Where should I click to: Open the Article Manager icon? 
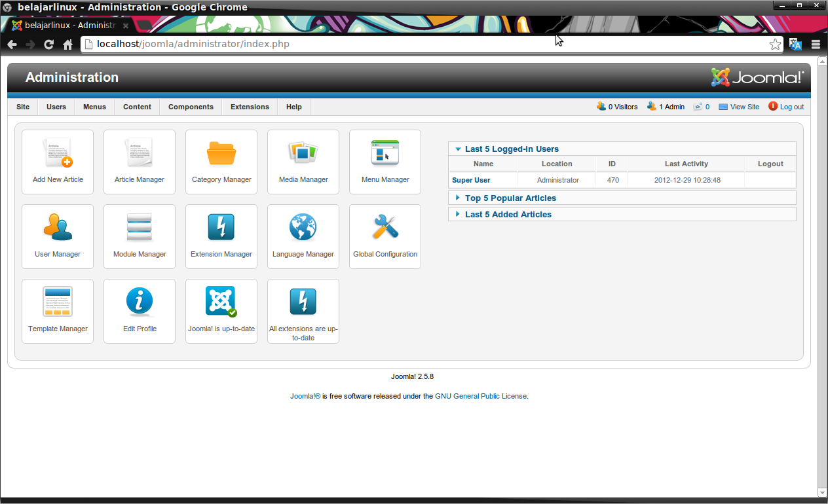click(x=140, y=162)
